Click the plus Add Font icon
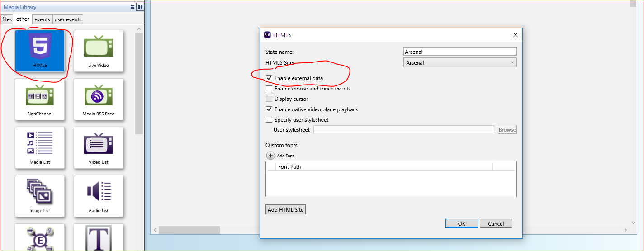The width and height of the screenshot is (644, 251). tap(270, 156)
